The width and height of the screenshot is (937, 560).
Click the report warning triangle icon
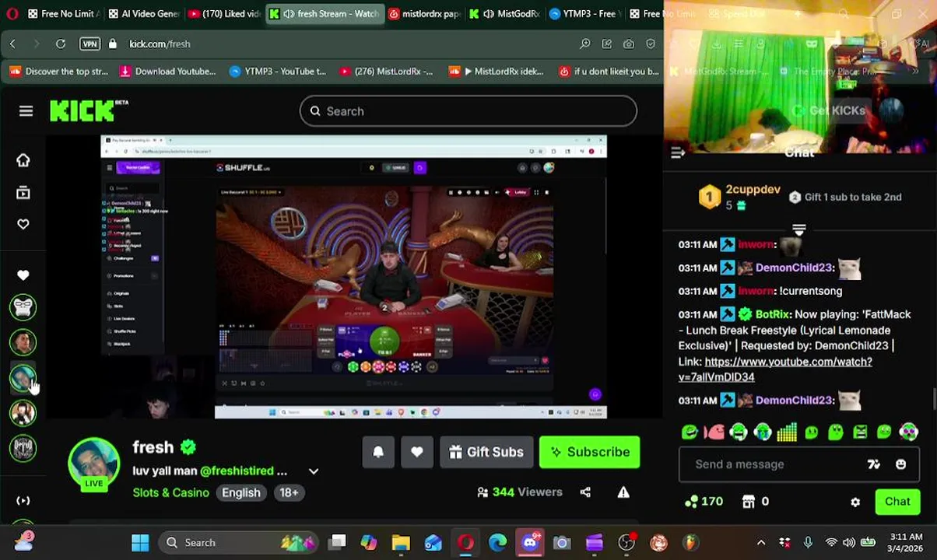tap(623, 492)
